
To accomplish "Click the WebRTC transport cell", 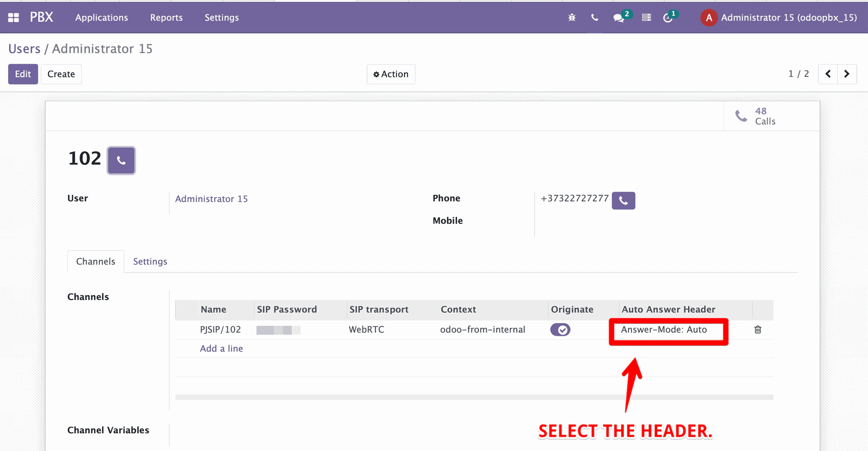I will (x=367, y=330).
